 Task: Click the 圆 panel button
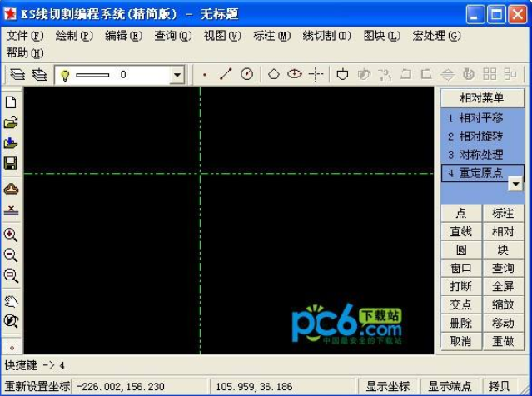coord(461,250)
